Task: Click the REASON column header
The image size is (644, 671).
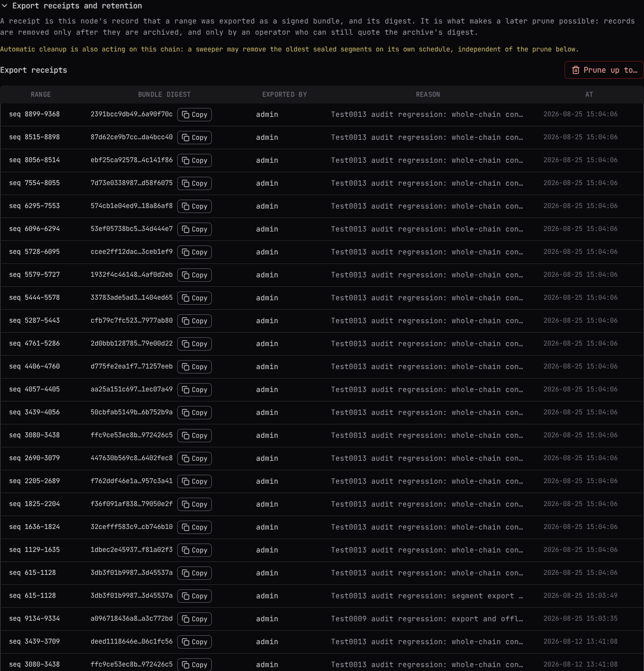Action: click(428, 94)
